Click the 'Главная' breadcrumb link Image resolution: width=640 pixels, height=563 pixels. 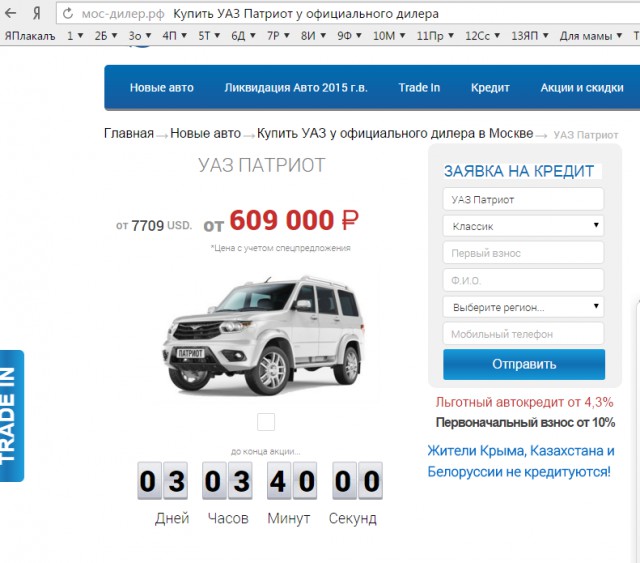129,133
